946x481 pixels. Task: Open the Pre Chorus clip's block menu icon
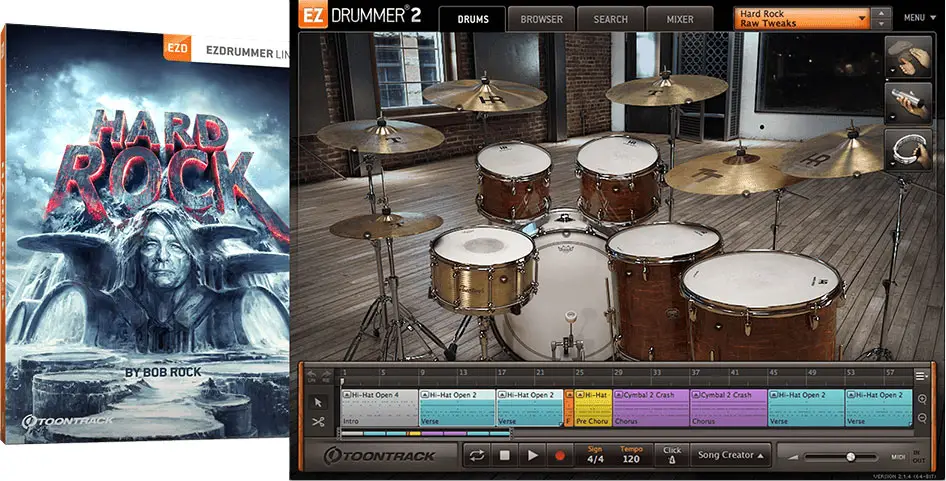(x=580, y=395)
